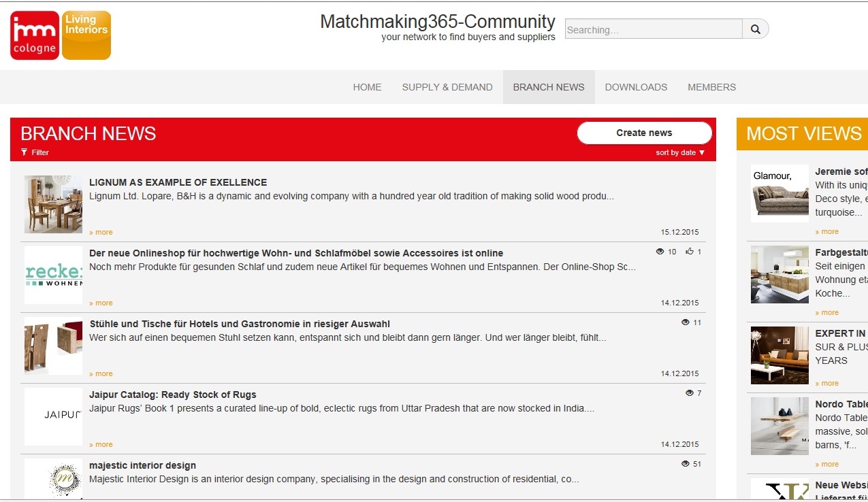Screen dimensions: 868x502
Task: Click more link under Nordo Table item
Action: coord(827,464)
